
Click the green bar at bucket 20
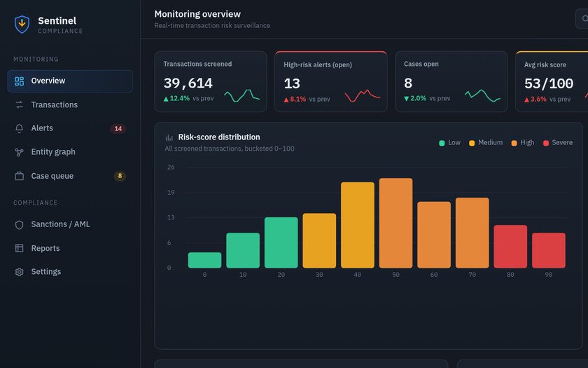tap(281, 243)
